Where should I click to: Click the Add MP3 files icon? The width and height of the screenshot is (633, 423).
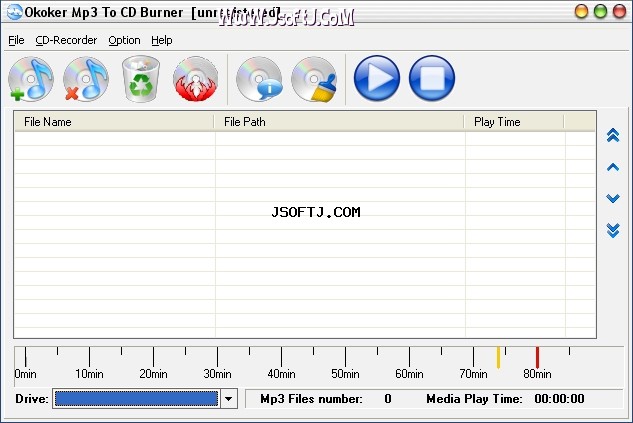[x=31, y=79]
